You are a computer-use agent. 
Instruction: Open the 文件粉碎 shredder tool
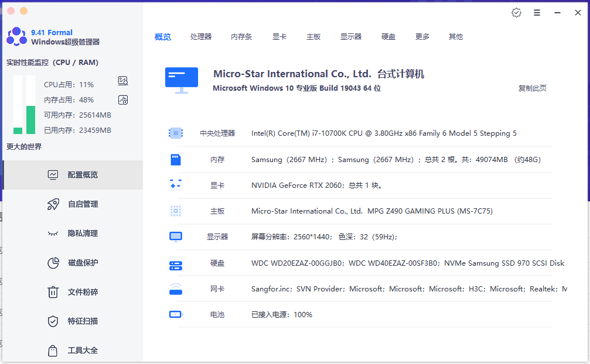pos(71,291)
